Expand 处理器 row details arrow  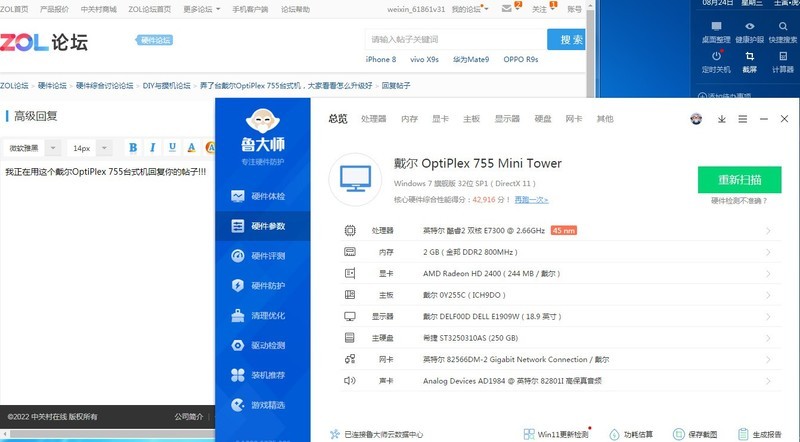coord(768,231)
